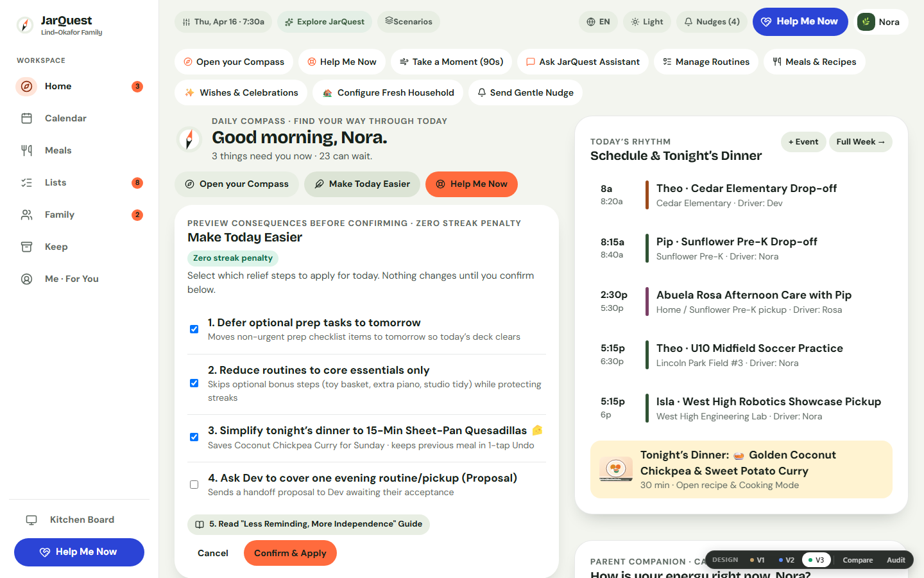Click Tonight's Dinner recipe thumbnail
Image resolution: width=924 pixels, height=578 pixels.
pos(616,469)
